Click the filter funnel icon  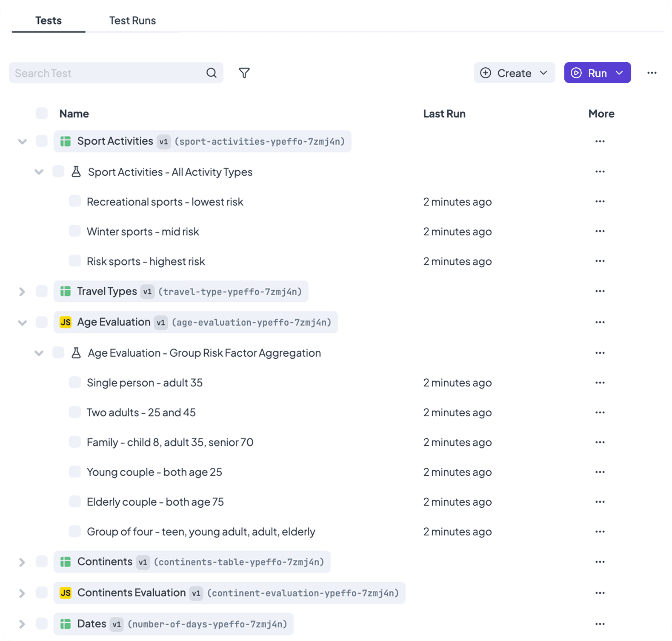tap(244, 73)
